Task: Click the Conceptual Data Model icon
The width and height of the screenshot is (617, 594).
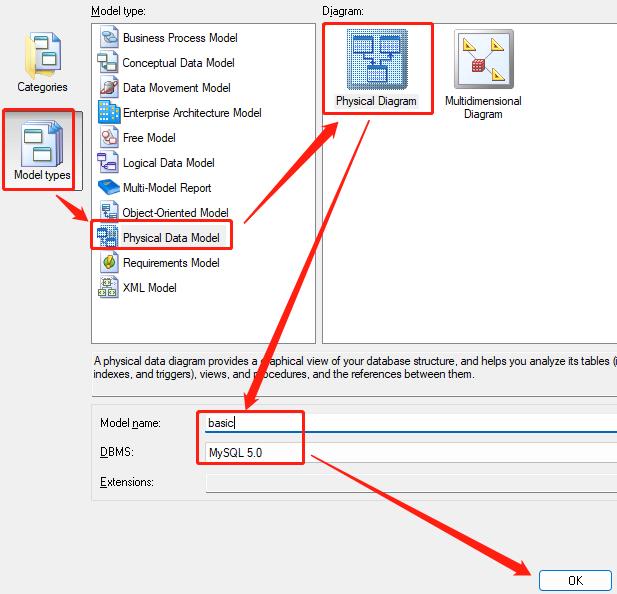Action: point(108,63)
